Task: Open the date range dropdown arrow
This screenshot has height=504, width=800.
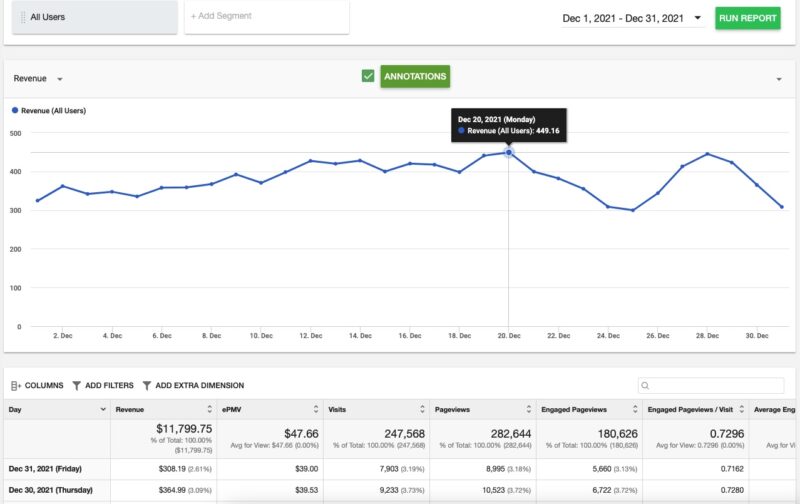Action: pos(697,18)
